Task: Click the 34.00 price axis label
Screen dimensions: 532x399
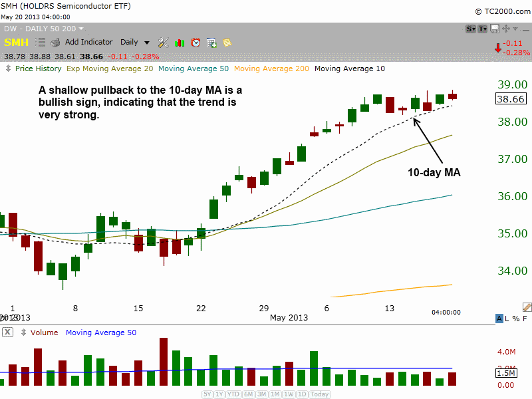Action: click(512, 271)
